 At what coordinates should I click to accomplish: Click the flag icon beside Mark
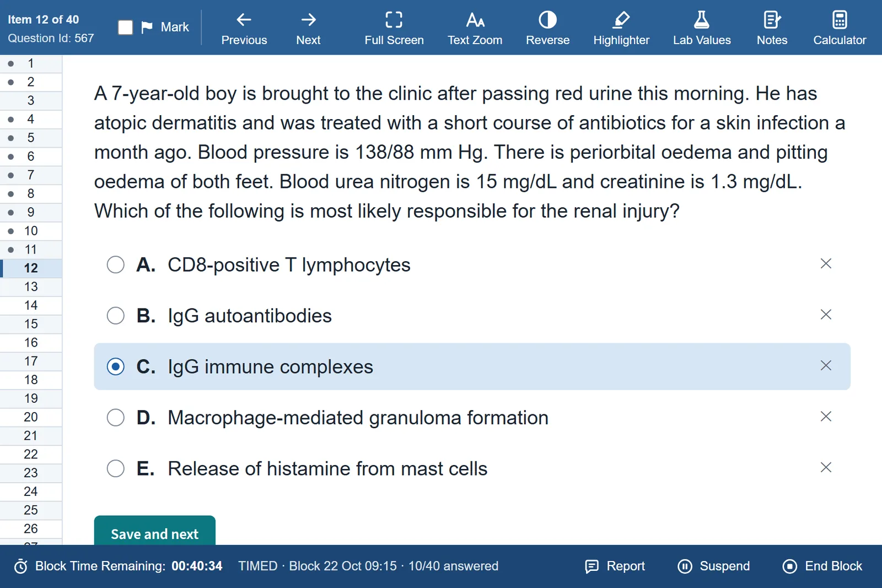(147, 27)
